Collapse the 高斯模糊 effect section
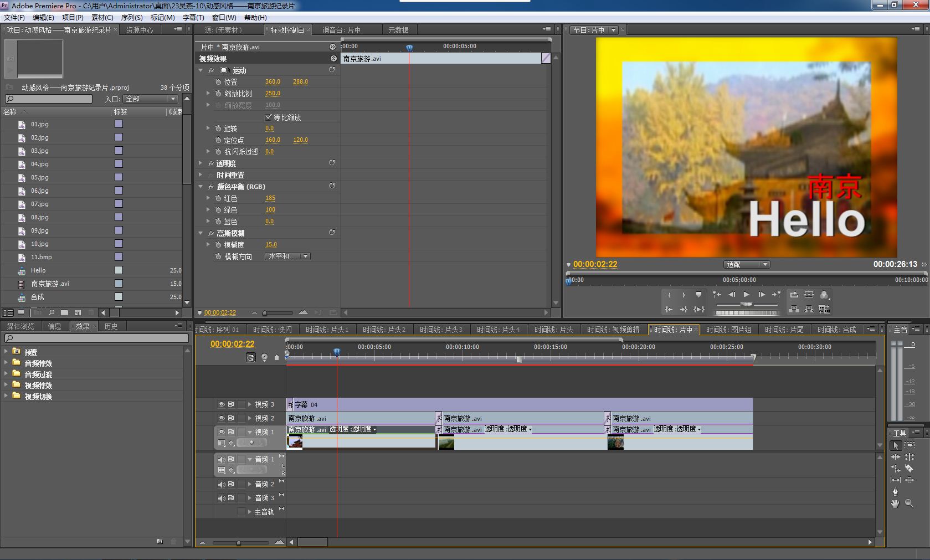Screen dimensions: 930x560 click(201, 233)
